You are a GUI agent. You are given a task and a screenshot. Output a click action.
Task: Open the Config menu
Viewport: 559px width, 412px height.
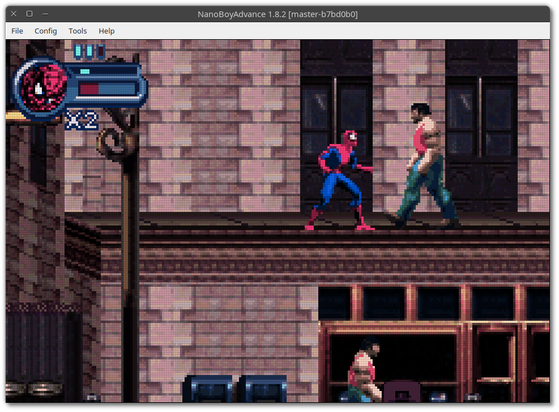pyautogui.click(x=46, y=31)
